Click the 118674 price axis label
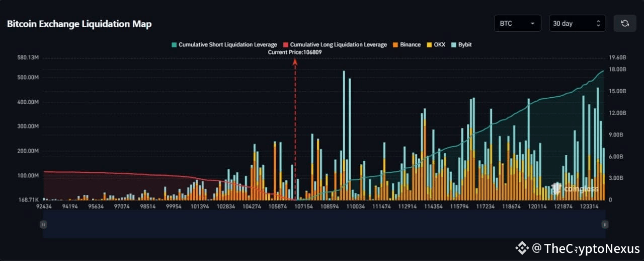This screenshot has width=644, height=261. tap(511, 207)
